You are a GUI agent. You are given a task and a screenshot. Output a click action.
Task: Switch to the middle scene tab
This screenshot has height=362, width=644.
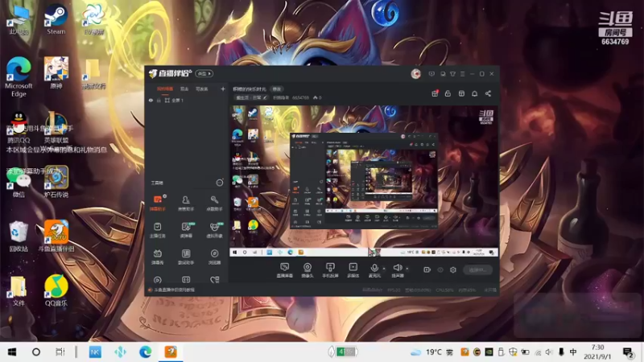pos(184,88)
